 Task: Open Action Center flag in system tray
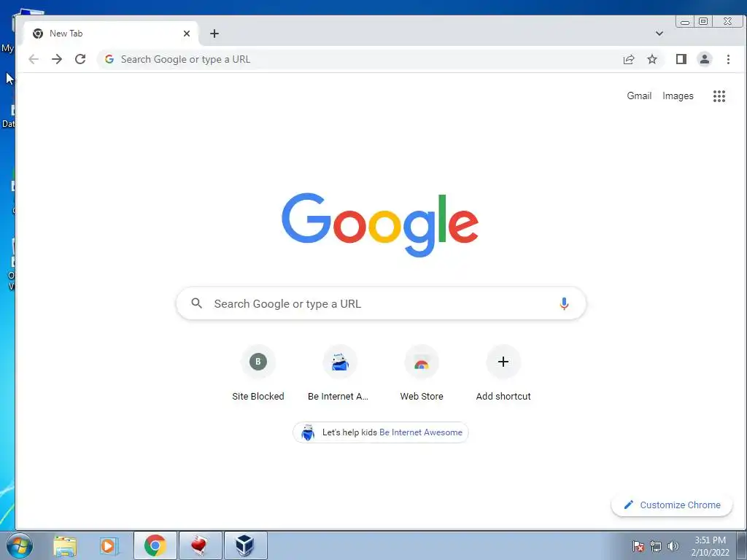click(x=638, y=546)
